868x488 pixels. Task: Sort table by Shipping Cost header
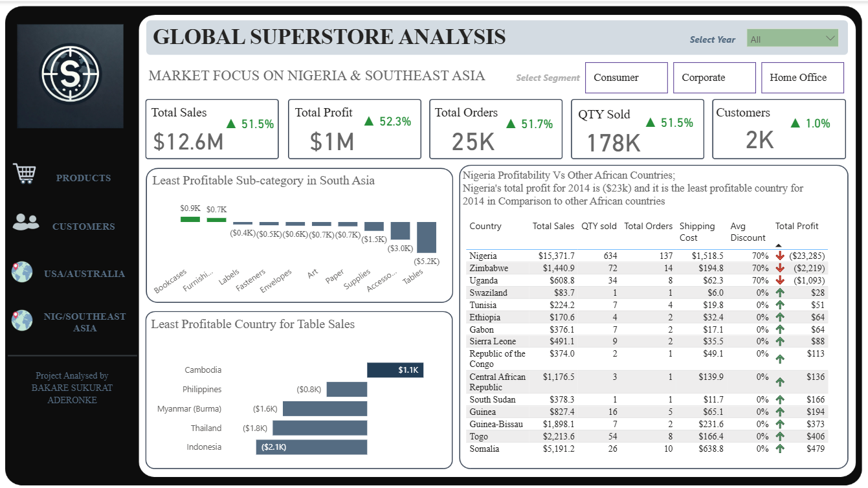click(x=697, y=232)
